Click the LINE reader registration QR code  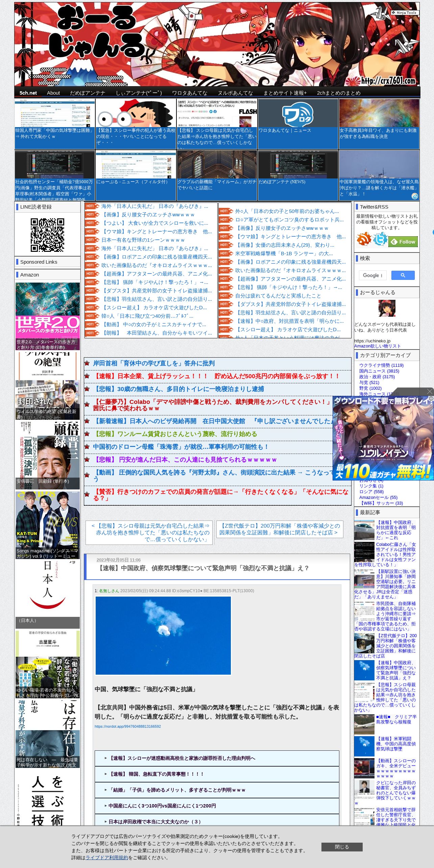[x=47, y=235]
